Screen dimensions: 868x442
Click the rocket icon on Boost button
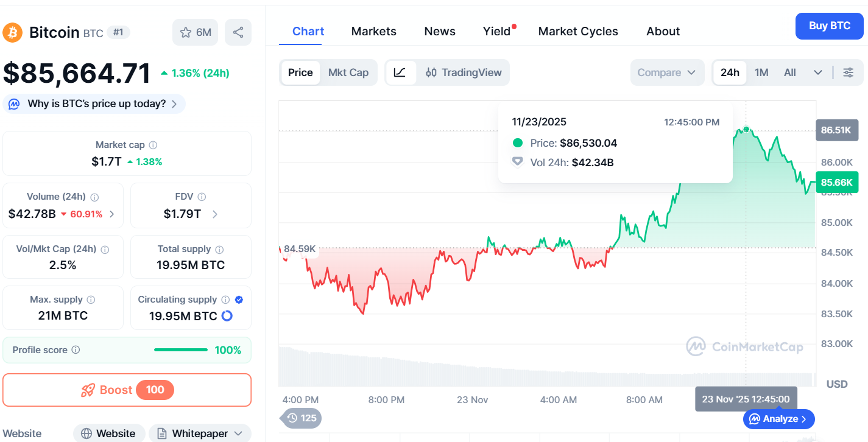[88, 390]
